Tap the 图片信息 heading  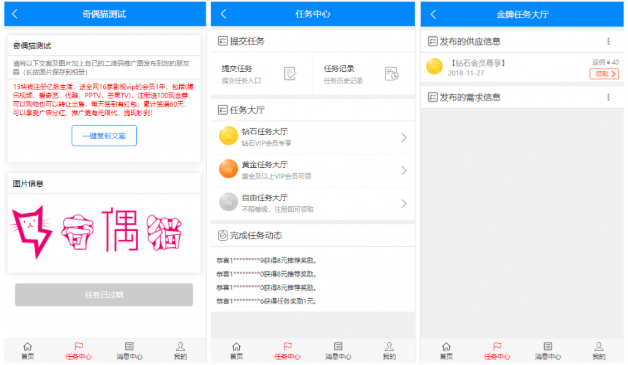point(28,184)
